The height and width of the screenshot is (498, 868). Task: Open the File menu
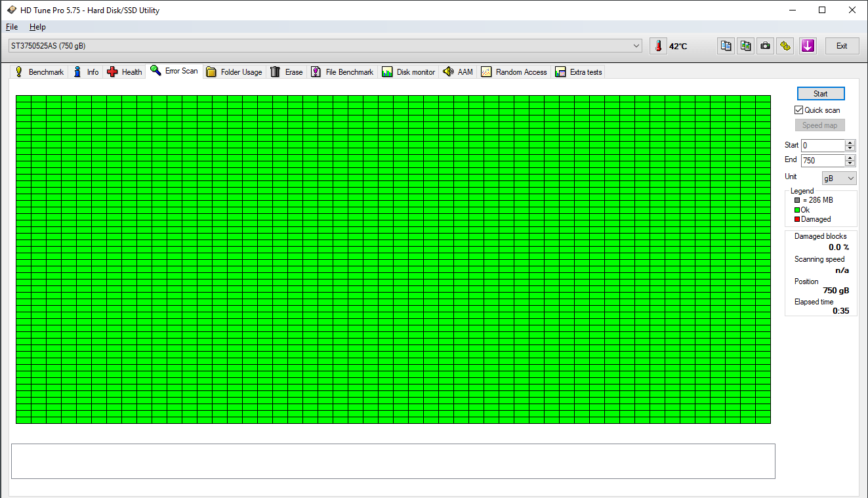[12, 27]
